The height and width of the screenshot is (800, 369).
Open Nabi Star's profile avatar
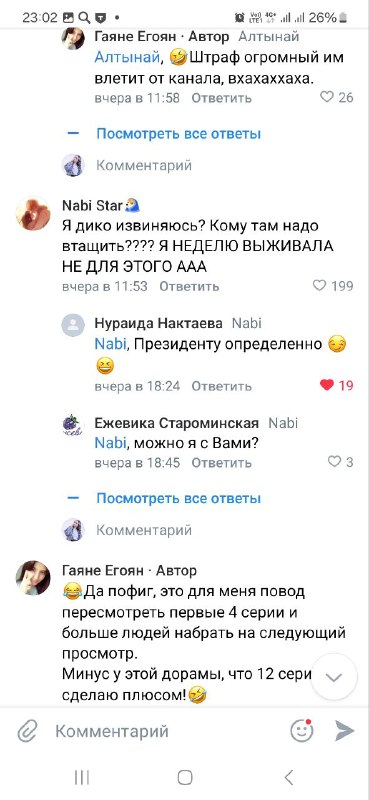(34, 213)
